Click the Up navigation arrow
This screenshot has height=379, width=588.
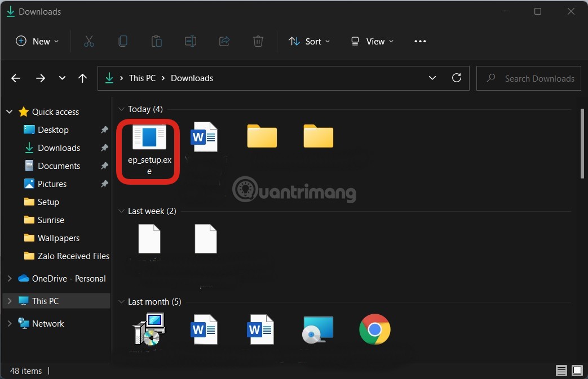tap(82, 78)
